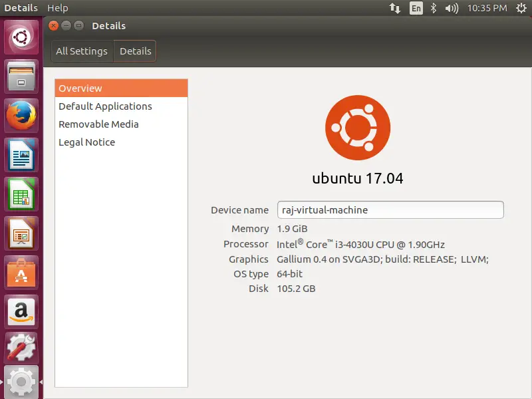Open the Files manager from the launcher

click(x=21, y=76)
